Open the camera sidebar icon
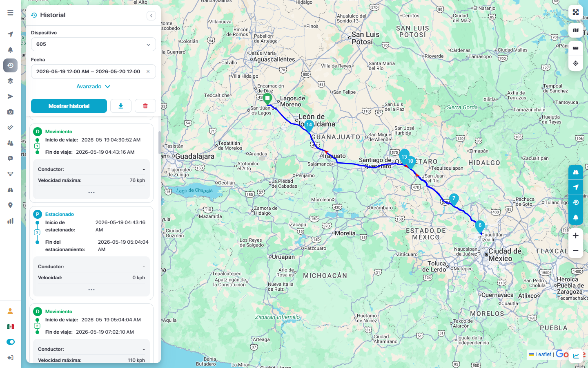588x368 pixels. (x=10, y=112)
